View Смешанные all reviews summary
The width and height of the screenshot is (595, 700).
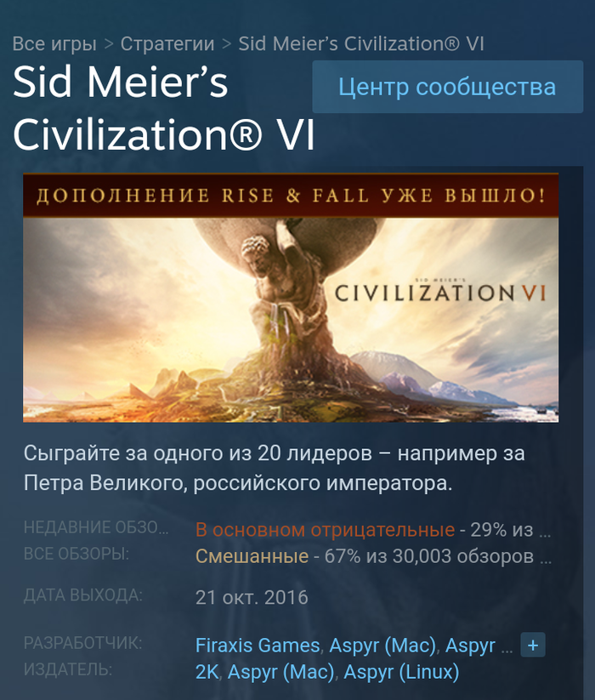[252, 556]
